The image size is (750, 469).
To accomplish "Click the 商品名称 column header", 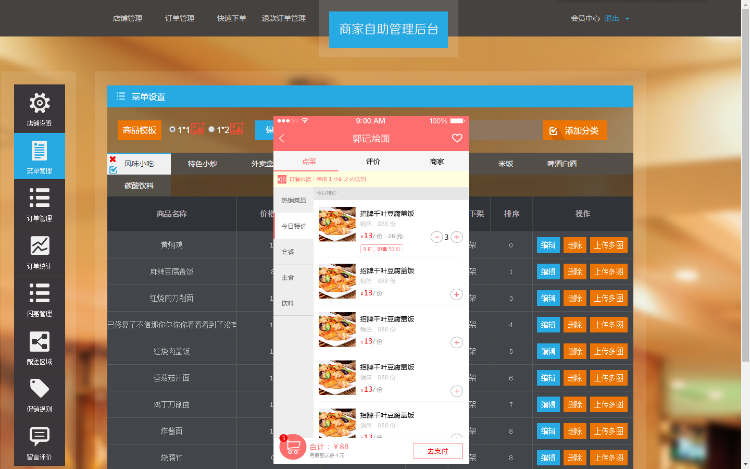I will pos(171,214).
